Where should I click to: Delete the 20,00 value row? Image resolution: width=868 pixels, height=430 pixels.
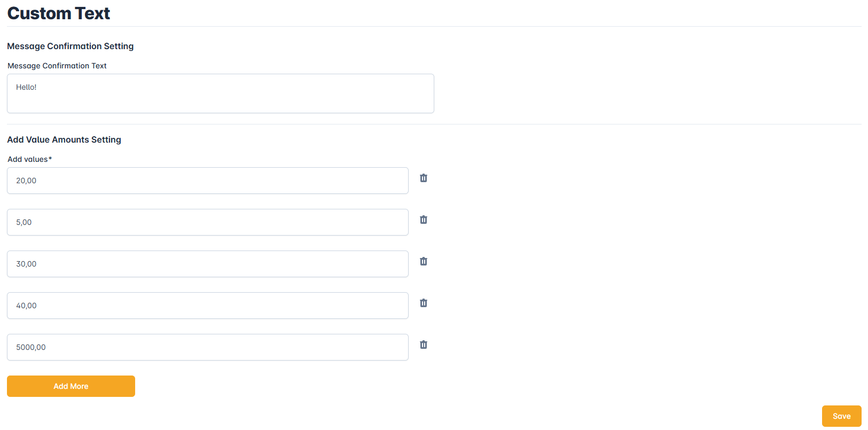pyautogui.click(x=424, y=178)
